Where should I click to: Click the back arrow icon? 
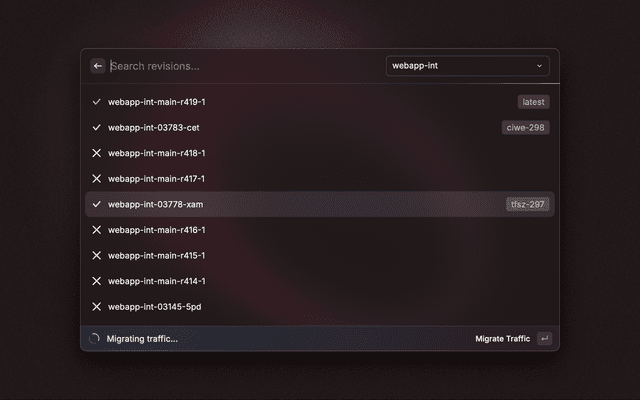pos(98,66)
